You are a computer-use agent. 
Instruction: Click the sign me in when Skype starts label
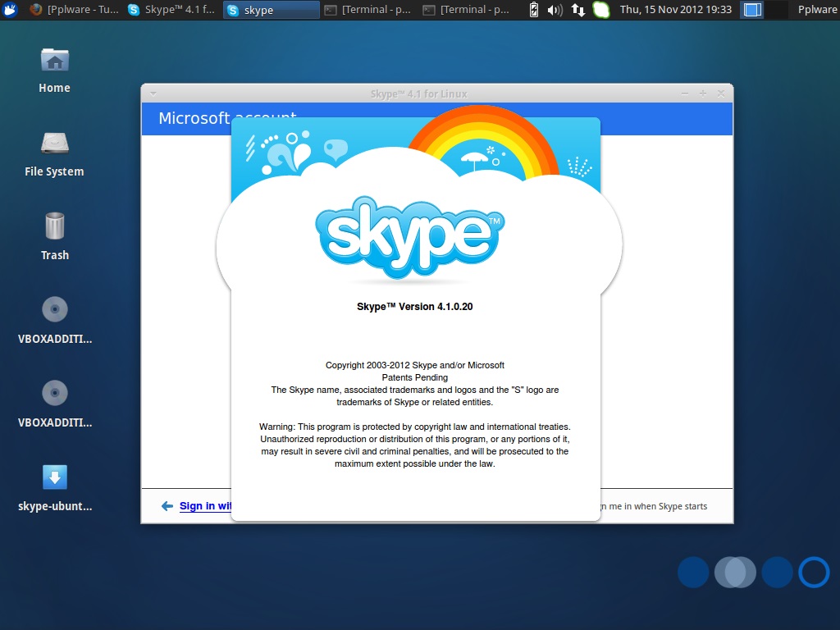point(654,506)
